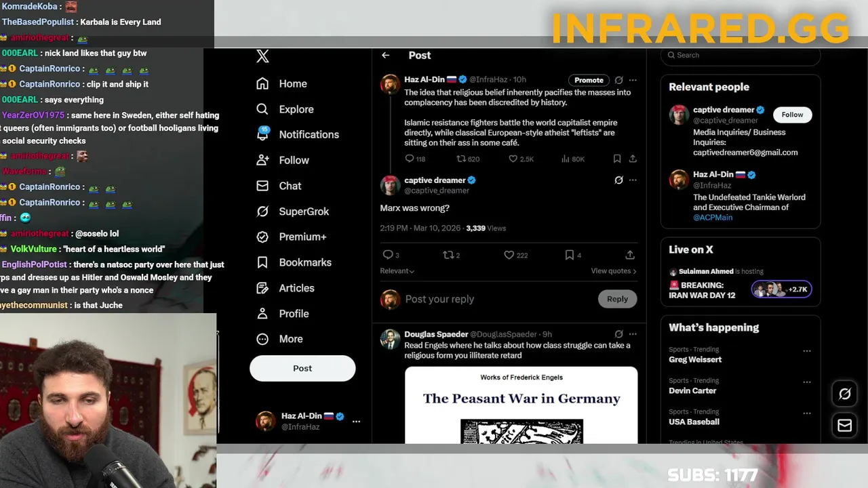Image resolution: width=868 pixels, height=488 pixels.
Task: Open Devin Carter trending topic
Action: pyautogui.click(x=692, y=391)
